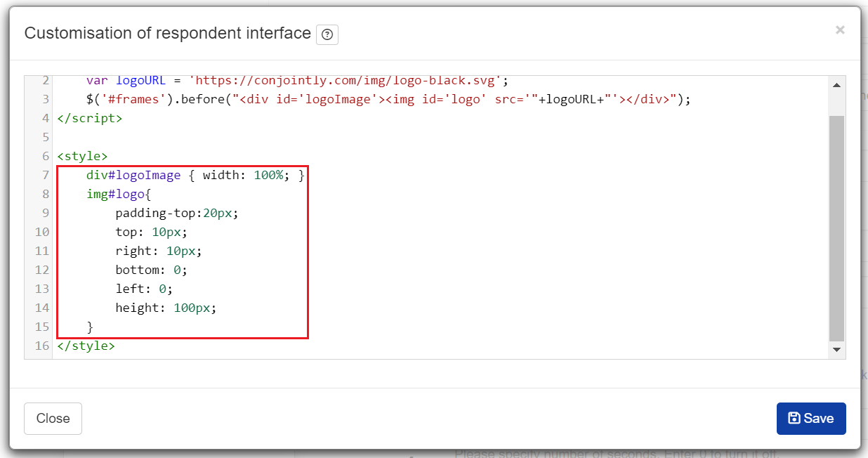
Task: Click the 'Customisation of respondent interface' title
Action: (168, 33)
